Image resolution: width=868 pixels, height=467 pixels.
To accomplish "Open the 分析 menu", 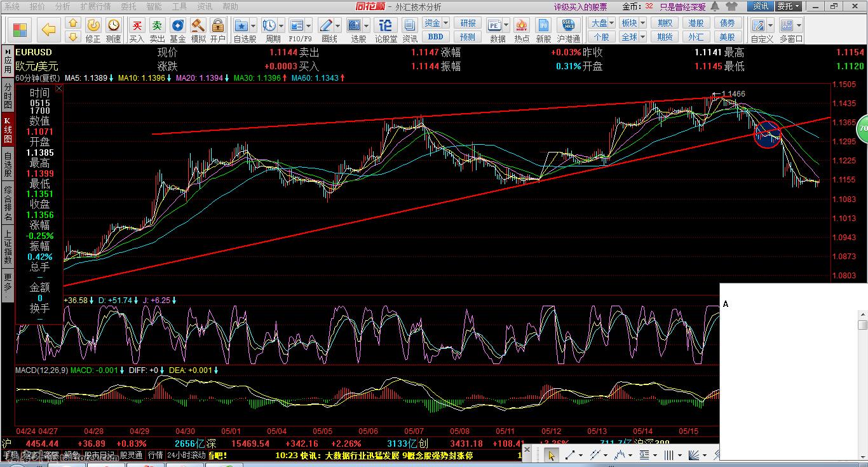I will [x=63, y=6].
